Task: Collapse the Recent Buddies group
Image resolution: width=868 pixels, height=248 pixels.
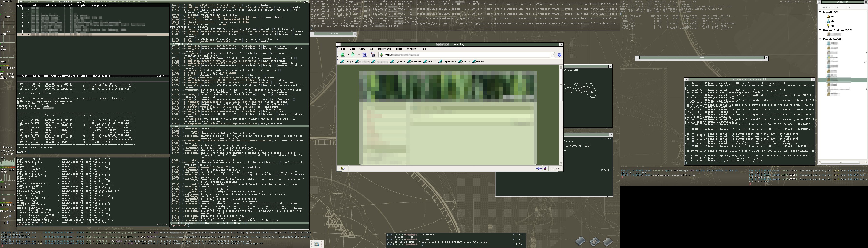Action: pos(820,30)
